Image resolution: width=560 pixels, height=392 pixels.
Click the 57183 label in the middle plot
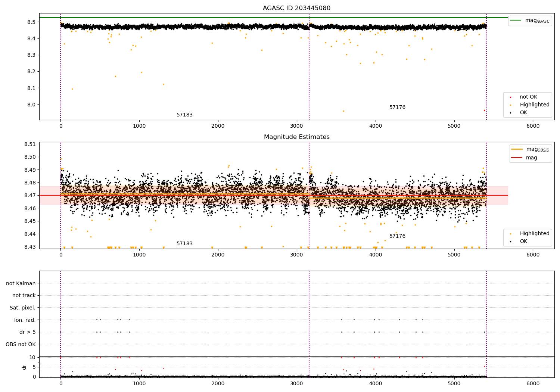(184, 244)
